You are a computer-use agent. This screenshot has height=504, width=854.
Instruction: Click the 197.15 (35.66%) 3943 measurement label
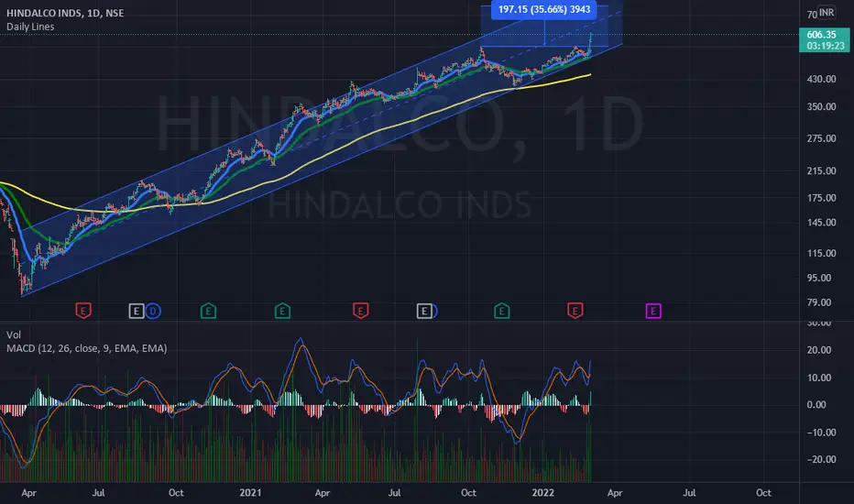click(544, 9)
